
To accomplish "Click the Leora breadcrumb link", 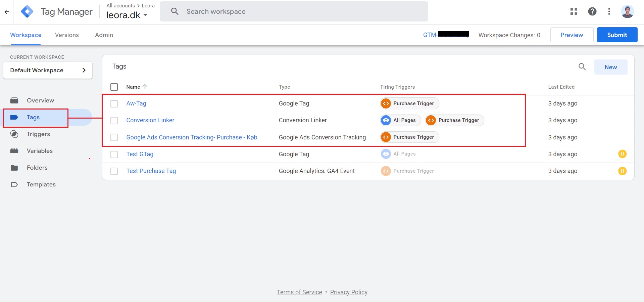I will [148, 6].
